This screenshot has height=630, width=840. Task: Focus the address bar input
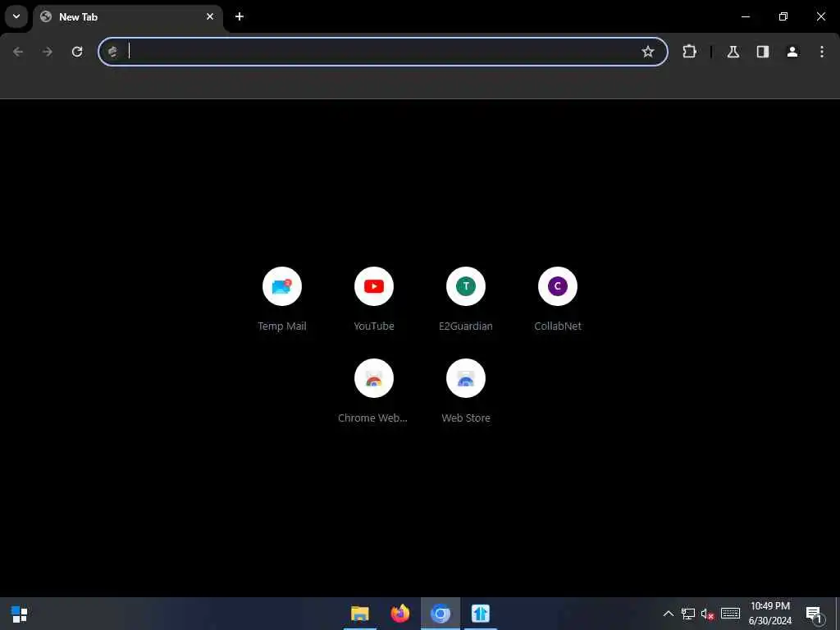tap(382, 52)
